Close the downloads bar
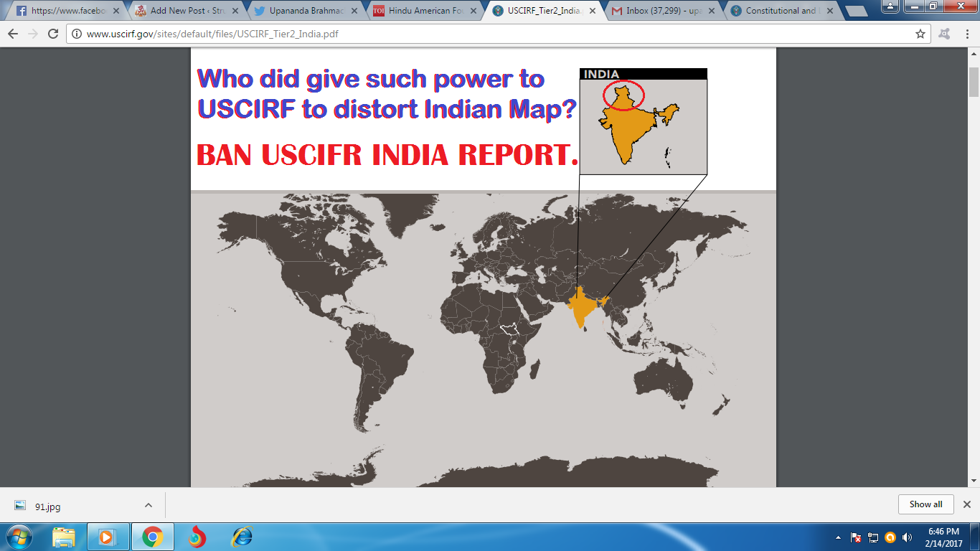 coord(966,504)
